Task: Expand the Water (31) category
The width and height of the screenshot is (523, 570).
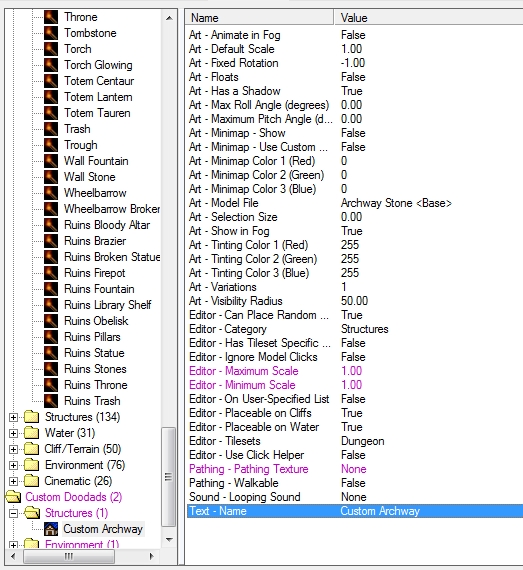Action: [x=13, y=433]
